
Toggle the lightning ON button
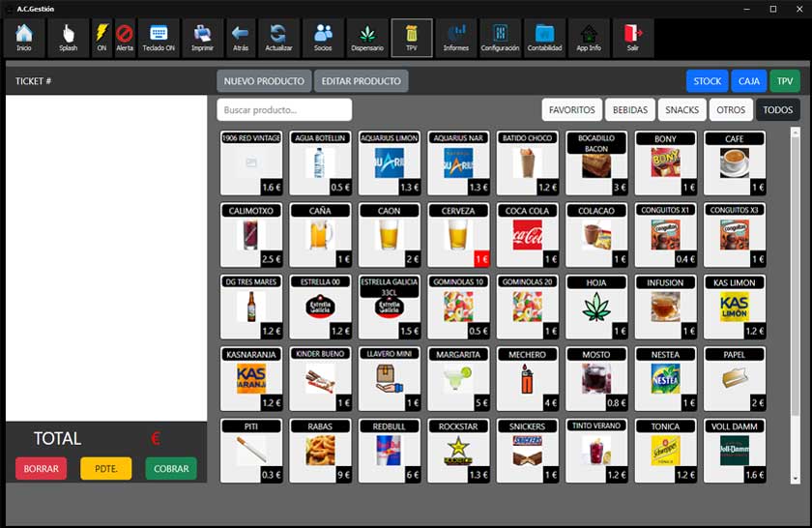(x=101, y=38)
